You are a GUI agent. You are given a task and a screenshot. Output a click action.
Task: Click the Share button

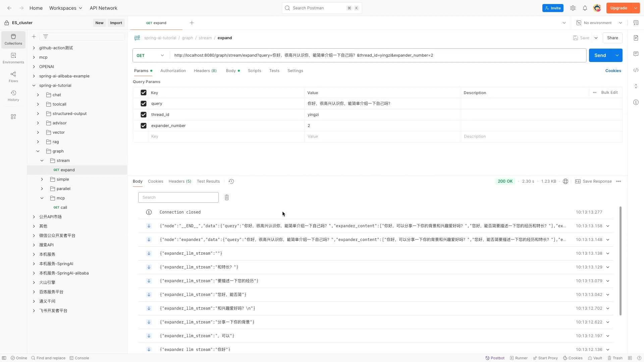pos(612,38)
